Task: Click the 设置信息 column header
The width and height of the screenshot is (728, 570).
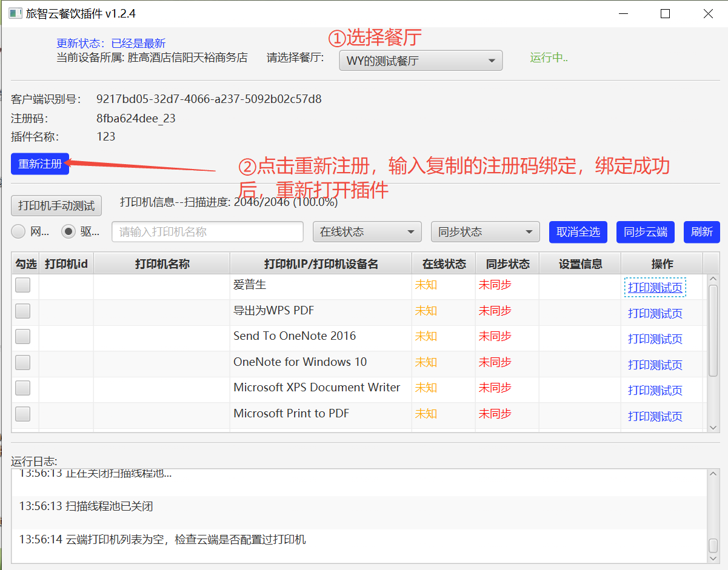Action: (x=581, y=264)
